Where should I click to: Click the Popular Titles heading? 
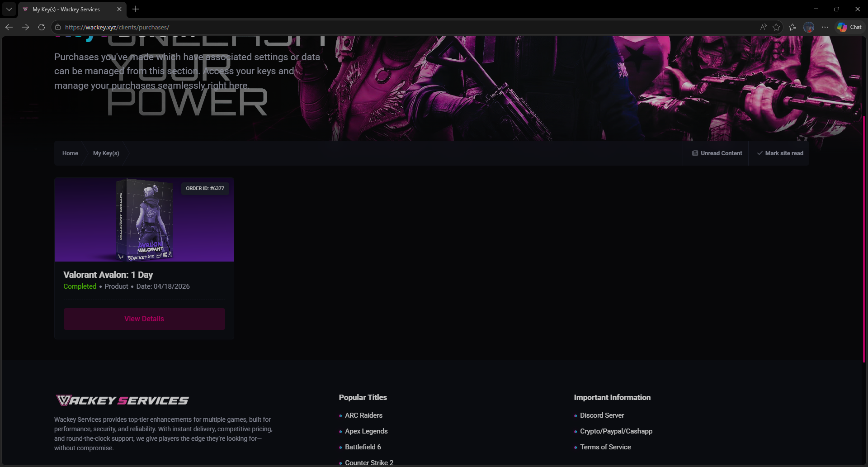tap(363, 397)
